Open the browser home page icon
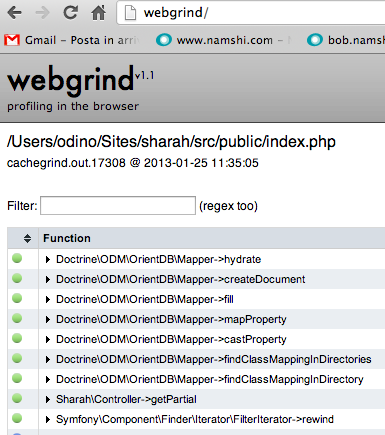This screenshot has height=435, width=385. tap(98, 13)
